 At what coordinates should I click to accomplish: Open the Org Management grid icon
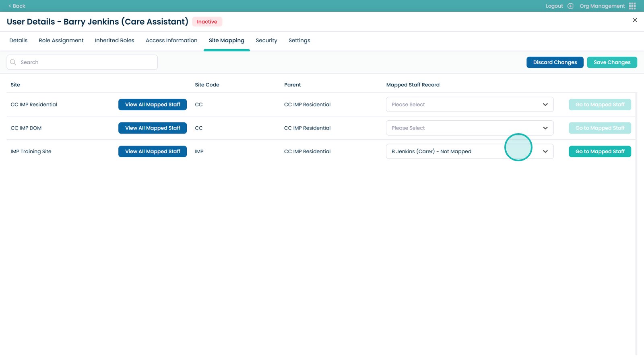point(632,6)
